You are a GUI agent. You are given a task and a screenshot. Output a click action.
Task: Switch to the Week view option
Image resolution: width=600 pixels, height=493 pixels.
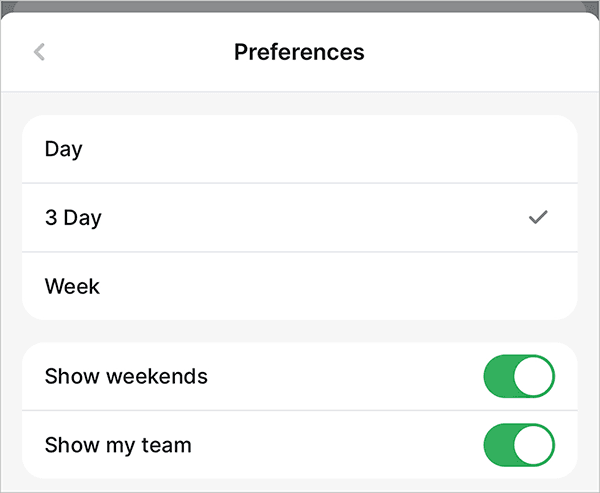[x=300, y=286]
